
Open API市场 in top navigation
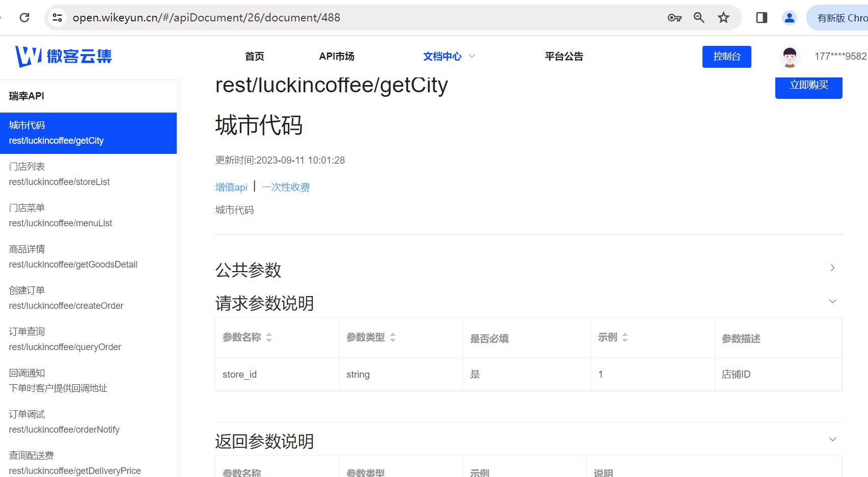pos(337,57)
